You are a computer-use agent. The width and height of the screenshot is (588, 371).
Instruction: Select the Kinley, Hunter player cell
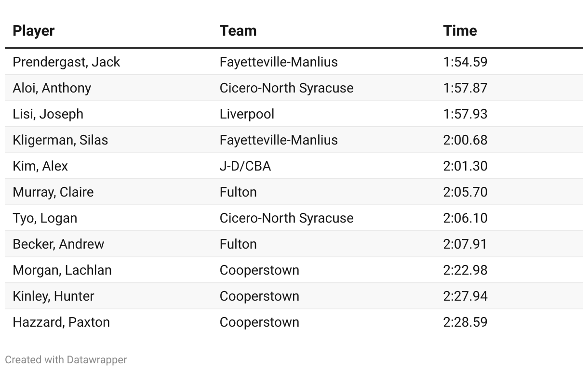click(x=53, y=296)
